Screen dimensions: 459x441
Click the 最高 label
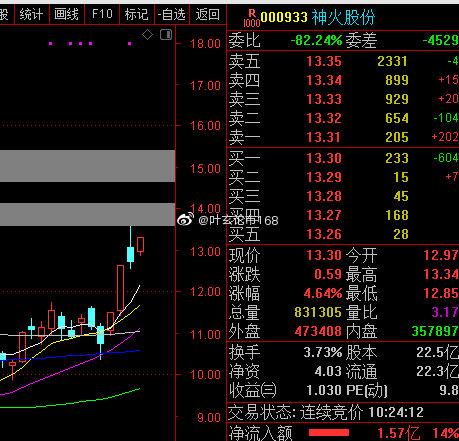point(361,274)
